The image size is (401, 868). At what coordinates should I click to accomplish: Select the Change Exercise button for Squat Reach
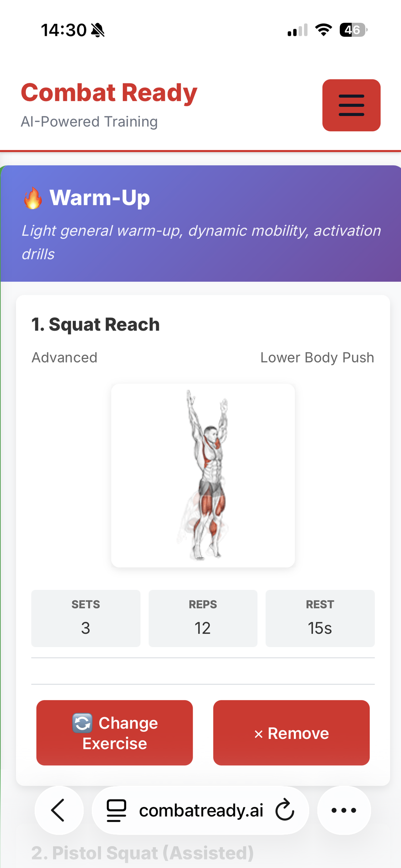pyautogui.click(x=115, y=733)
